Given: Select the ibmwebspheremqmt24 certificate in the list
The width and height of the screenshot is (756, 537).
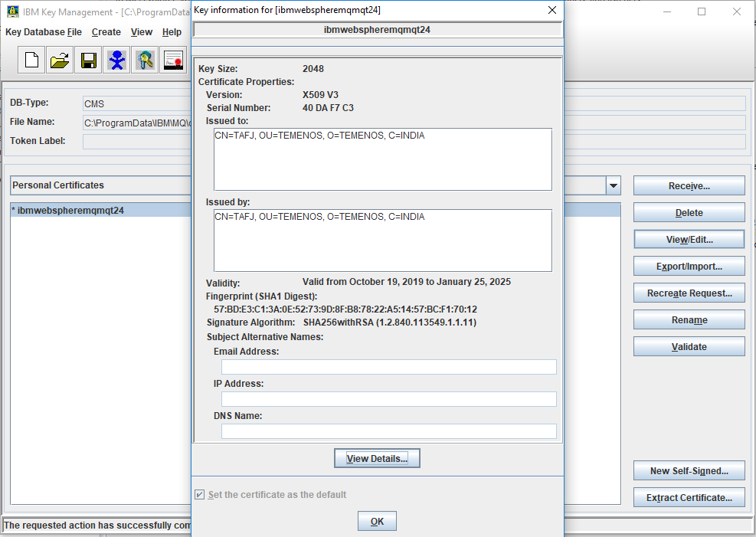Looking at the screenshot, I should [70, 210].
